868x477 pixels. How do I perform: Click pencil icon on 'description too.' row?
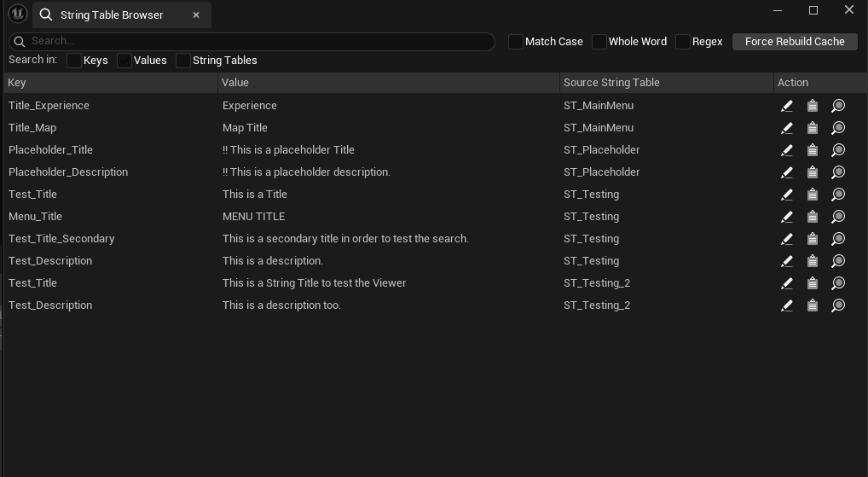click(x=787, y=305)
